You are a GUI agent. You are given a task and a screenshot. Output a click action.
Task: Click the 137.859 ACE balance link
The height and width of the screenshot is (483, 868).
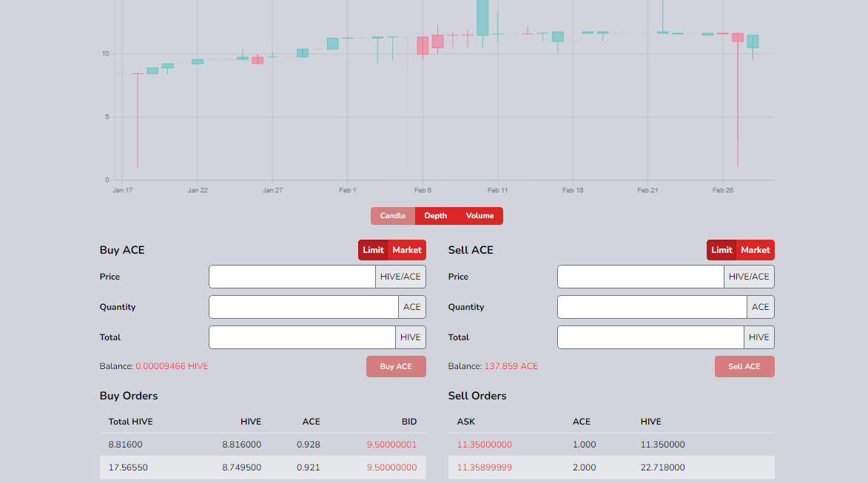(511, 366)
